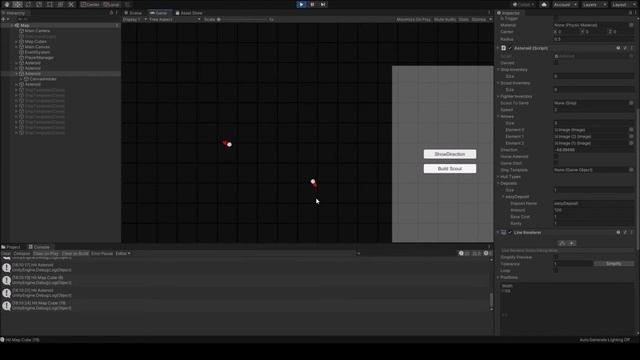Open the Asset Store tab
The width and height of the screenshot is (640, 360).
(189, 13)
